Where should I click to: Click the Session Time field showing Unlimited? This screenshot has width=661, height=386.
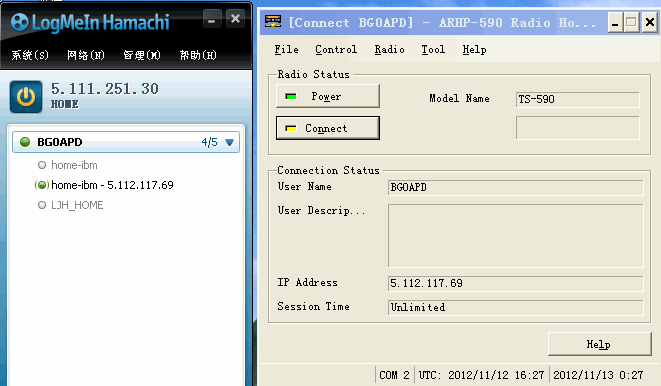pyautogui.click(x=516, y=308)
